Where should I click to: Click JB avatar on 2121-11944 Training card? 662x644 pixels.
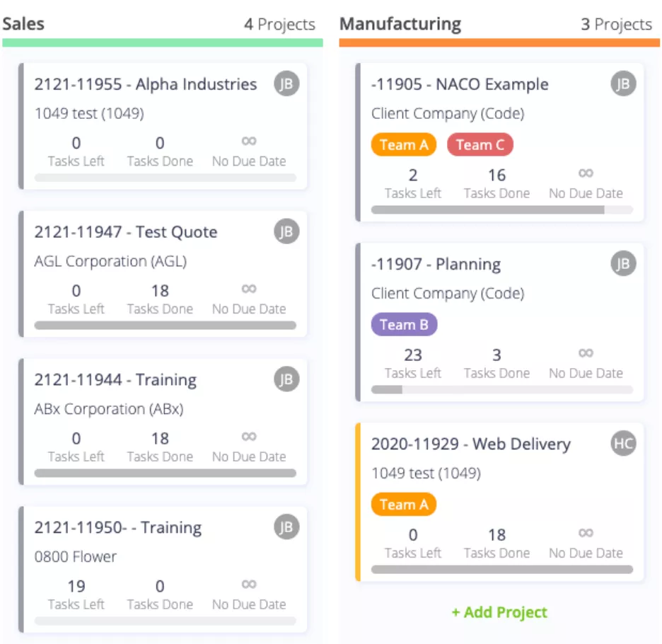(x=286, y=379)
